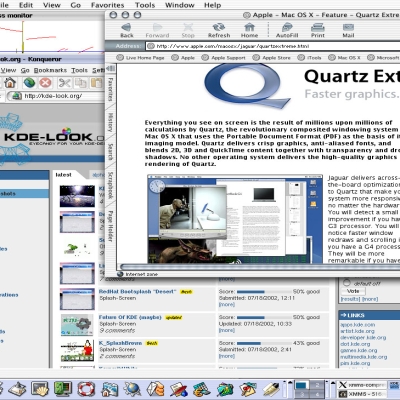Screen dimensions: 400x400
Task: Open the Edit menu in top menu bar
Action: pyautogui.click(x=26, y=5)
